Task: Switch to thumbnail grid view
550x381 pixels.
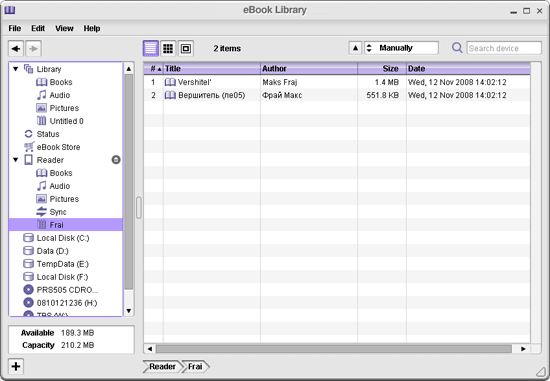Action: coord(168,48)
